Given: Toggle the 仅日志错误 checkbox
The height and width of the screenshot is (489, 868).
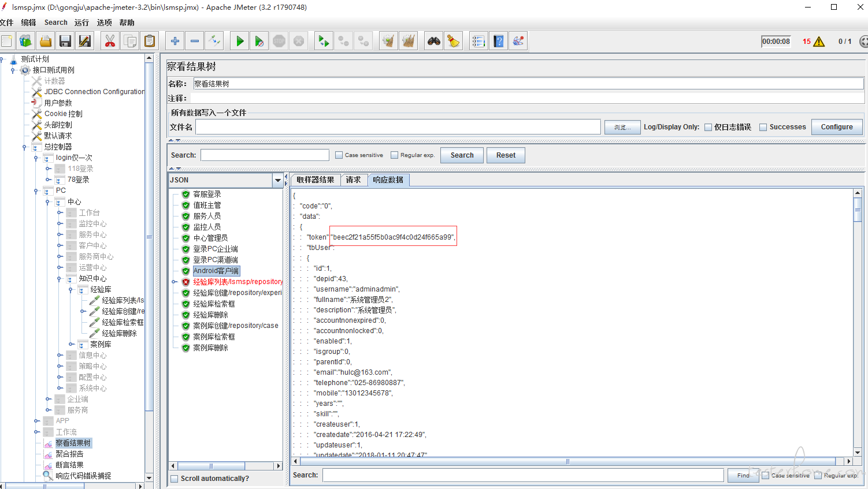Looking at the screenshot, I should tap(708, 127).
